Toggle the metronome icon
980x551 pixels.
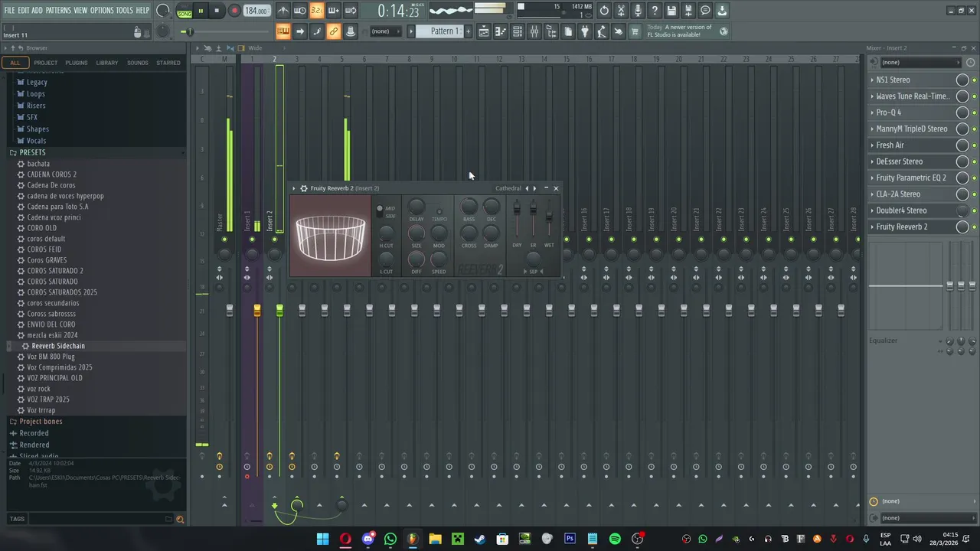click(x=283, y=11)
